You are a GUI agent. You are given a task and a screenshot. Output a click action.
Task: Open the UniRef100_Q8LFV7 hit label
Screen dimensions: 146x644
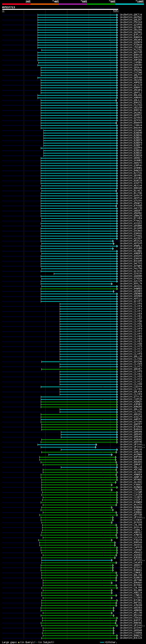(131, 75)
